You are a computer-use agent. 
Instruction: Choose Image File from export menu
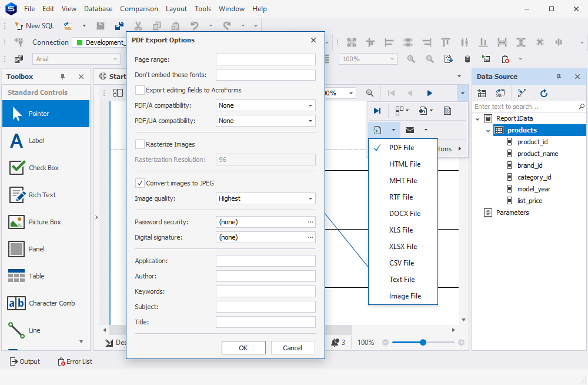pos(403,296)
